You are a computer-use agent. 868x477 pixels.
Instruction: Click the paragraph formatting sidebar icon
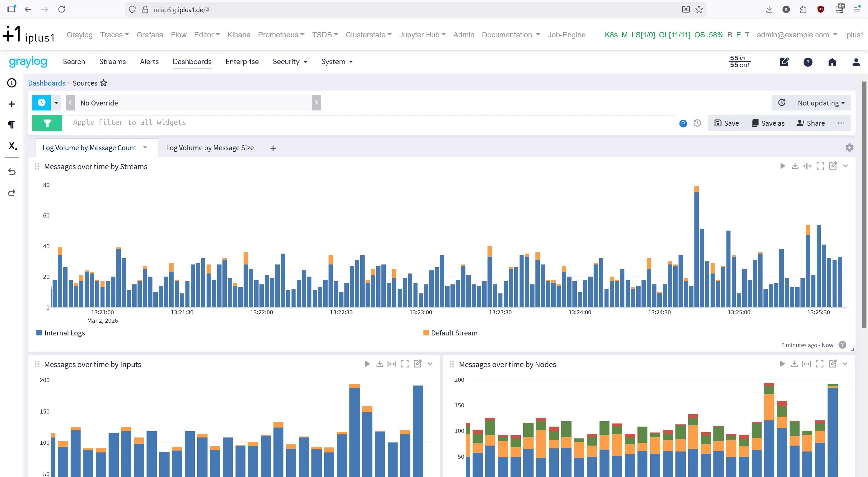tap(12, 124)
